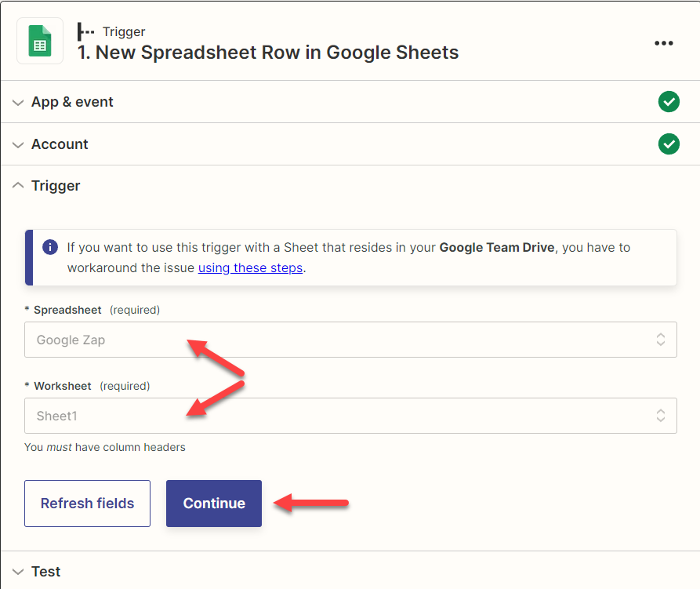The height and width of the screenshot is (589, 700).
Task: Expand the Test section
Action: click(18, 572)
